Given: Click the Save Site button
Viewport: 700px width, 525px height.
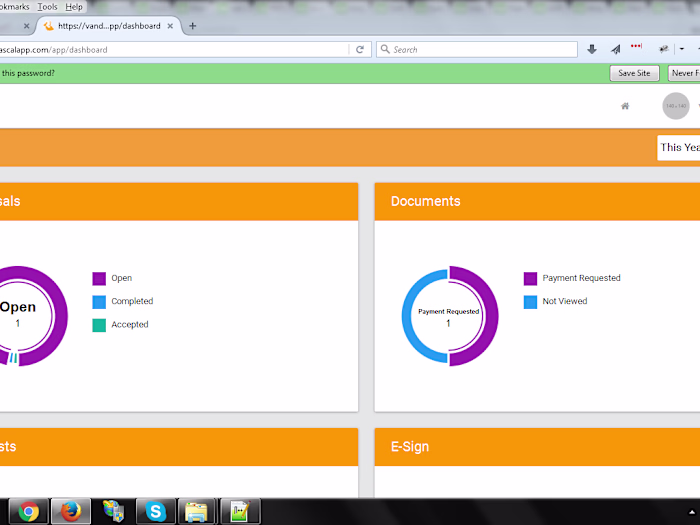Looking at the screenshot, I should tap(634, 73).
